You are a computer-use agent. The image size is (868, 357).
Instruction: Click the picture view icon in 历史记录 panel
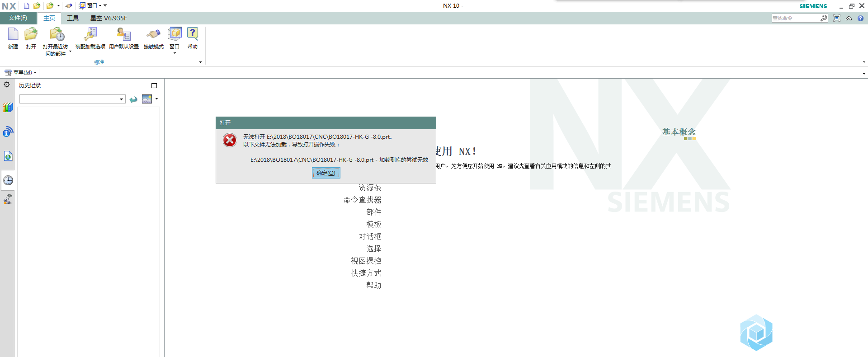[147, 99]
